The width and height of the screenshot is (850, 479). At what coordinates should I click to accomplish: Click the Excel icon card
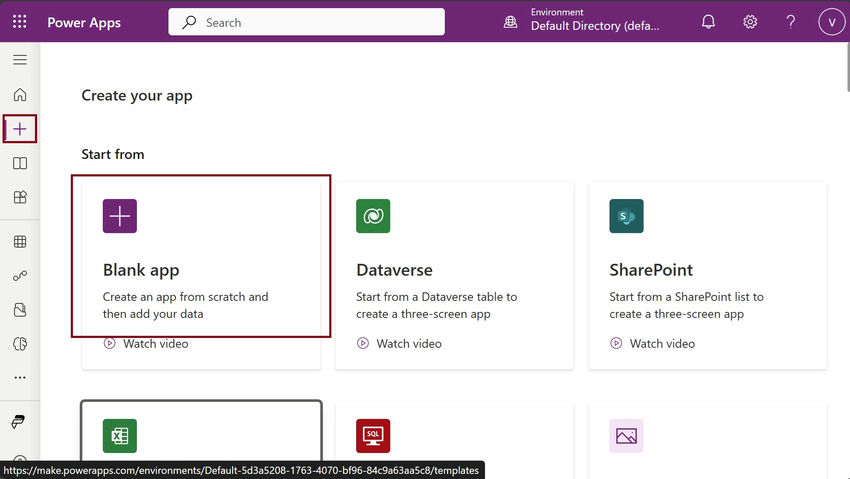[120, 436]
